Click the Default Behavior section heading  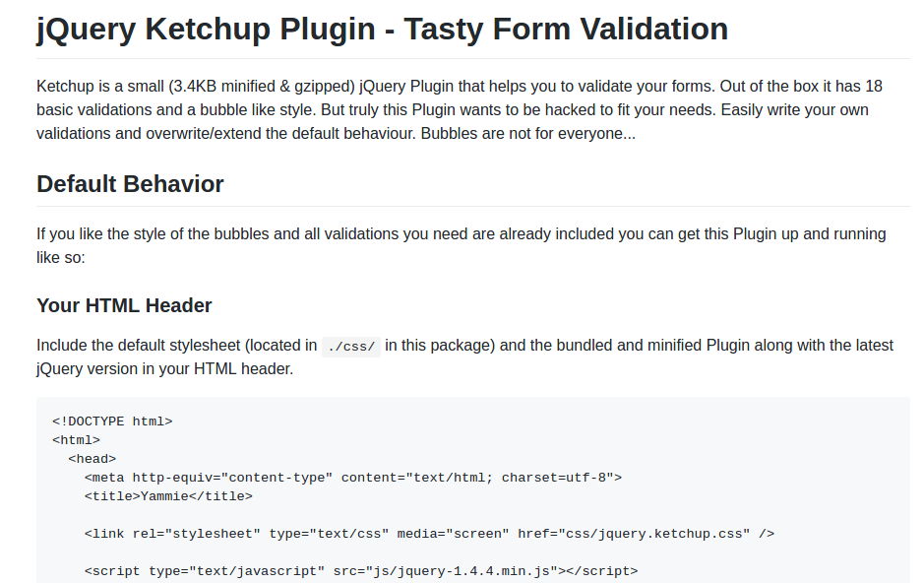pos(130,184)
